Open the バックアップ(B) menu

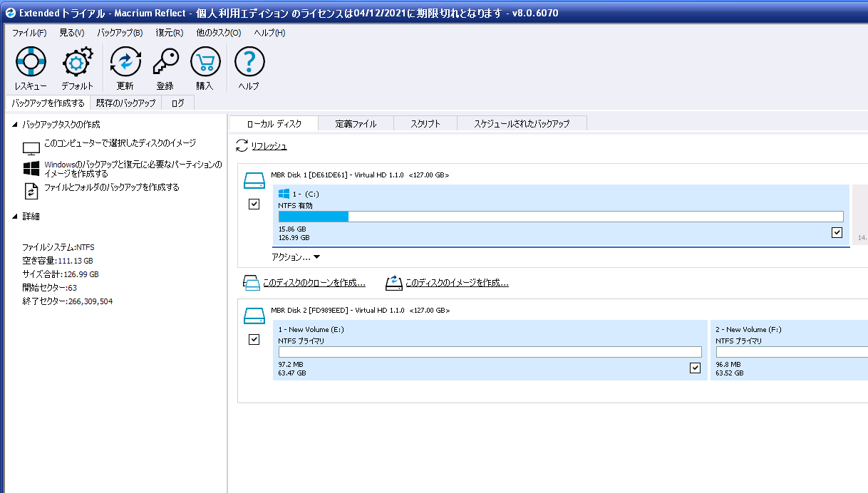tap(120, 33)
